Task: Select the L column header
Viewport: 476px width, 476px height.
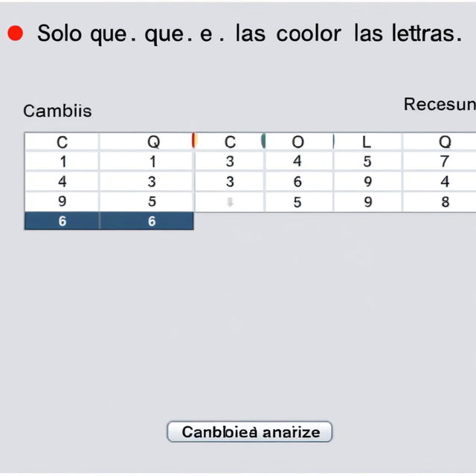Action: pos(367,142)
